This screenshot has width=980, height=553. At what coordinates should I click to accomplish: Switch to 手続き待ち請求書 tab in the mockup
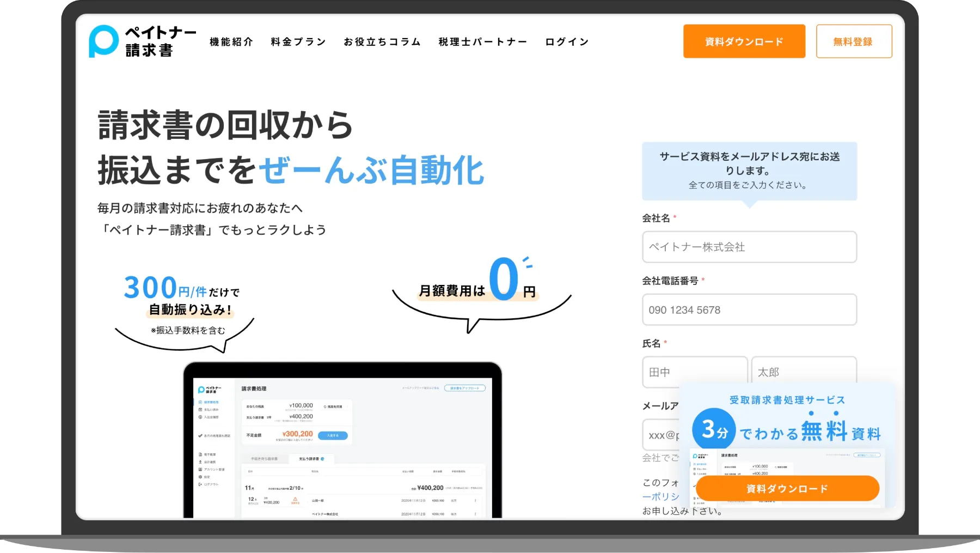[x=264, y=459]
